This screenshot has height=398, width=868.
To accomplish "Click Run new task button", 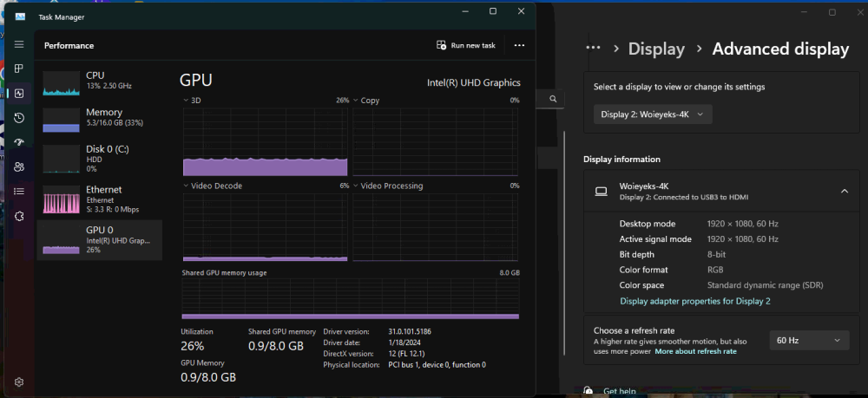I will 465,45.
